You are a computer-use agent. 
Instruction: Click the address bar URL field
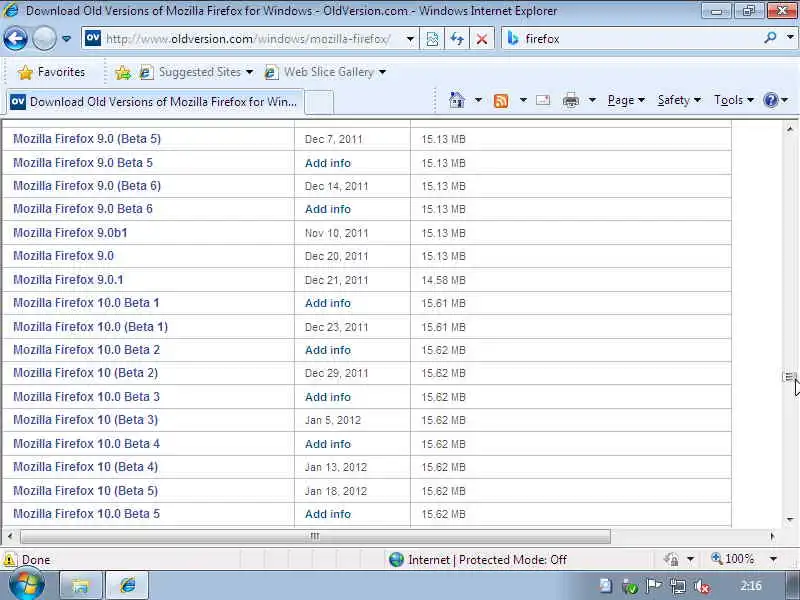250,38
